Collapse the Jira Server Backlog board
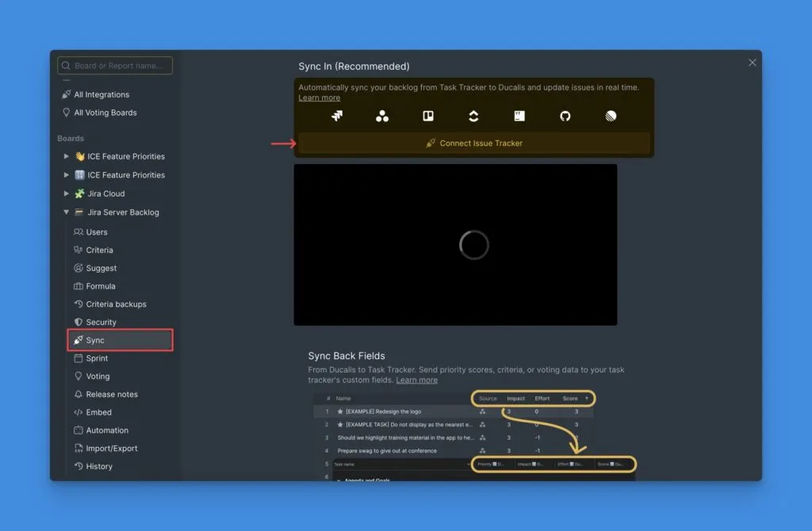This screenshot has height=531, width=812. 67,212
